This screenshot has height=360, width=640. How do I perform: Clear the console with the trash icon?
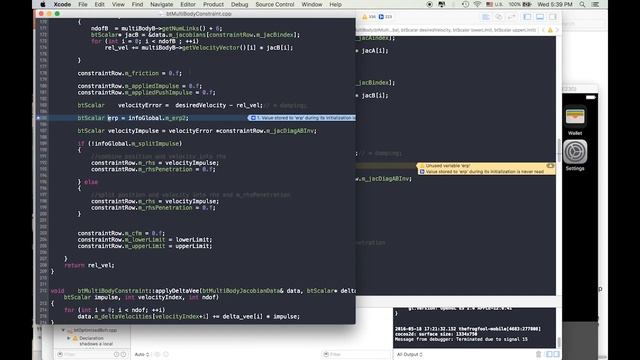tap(538, 354)
